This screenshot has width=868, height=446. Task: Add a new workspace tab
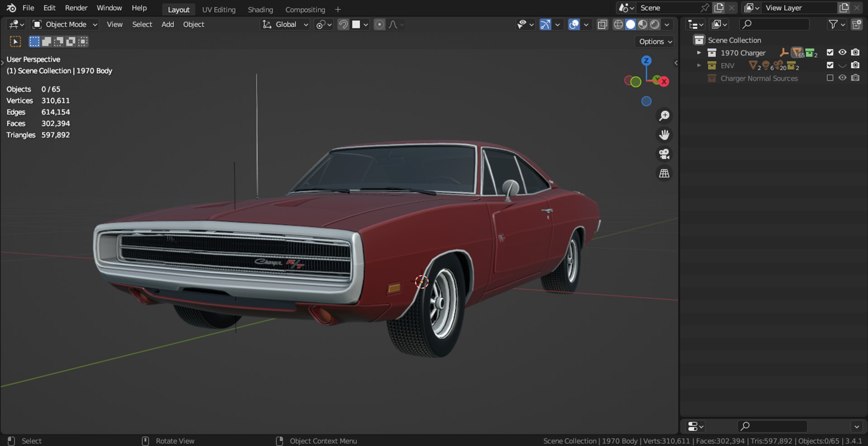338,9
